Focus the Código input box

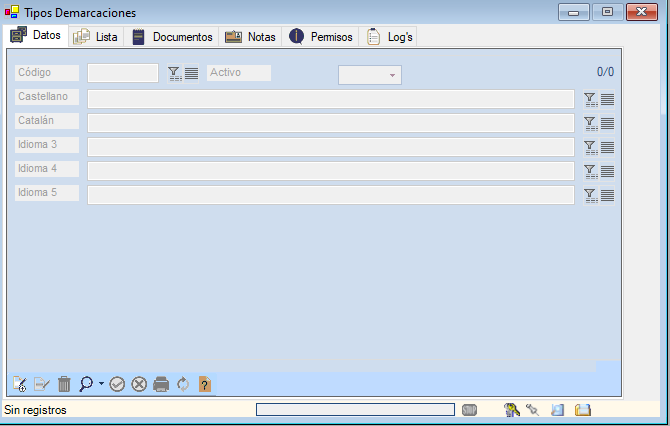123,73
